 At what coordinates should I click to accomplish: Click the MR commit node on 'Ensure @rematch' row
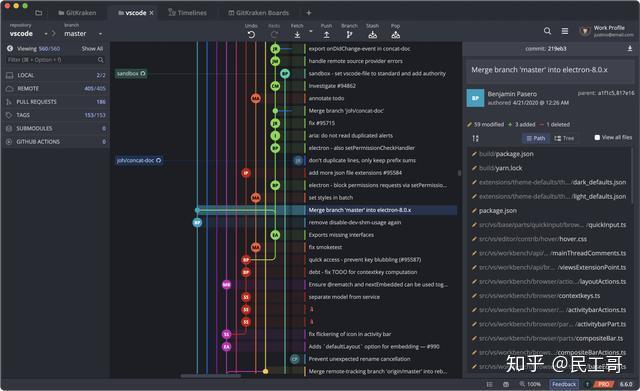(227, 284)
